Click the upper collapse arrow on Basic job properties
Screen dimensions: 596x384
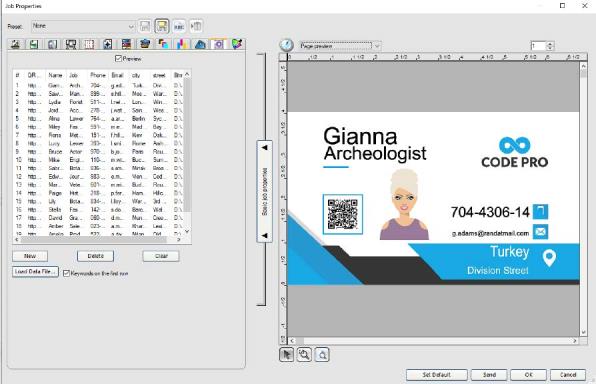click(265, 148)
